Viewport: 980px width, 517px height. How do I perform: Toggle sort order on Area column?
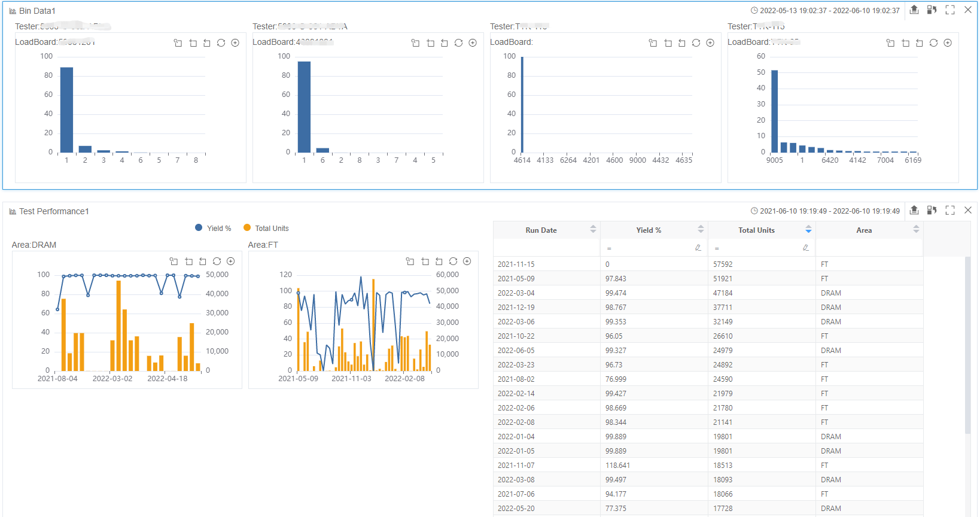[x=915, y=229]
